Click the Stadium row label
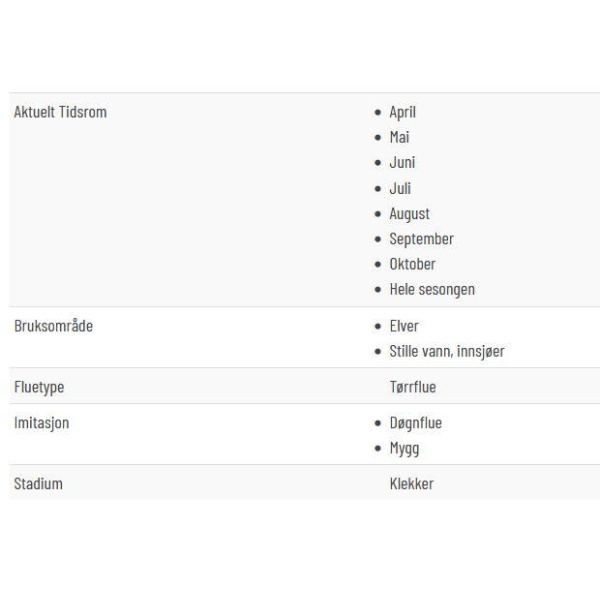 (x=38, y=484)
